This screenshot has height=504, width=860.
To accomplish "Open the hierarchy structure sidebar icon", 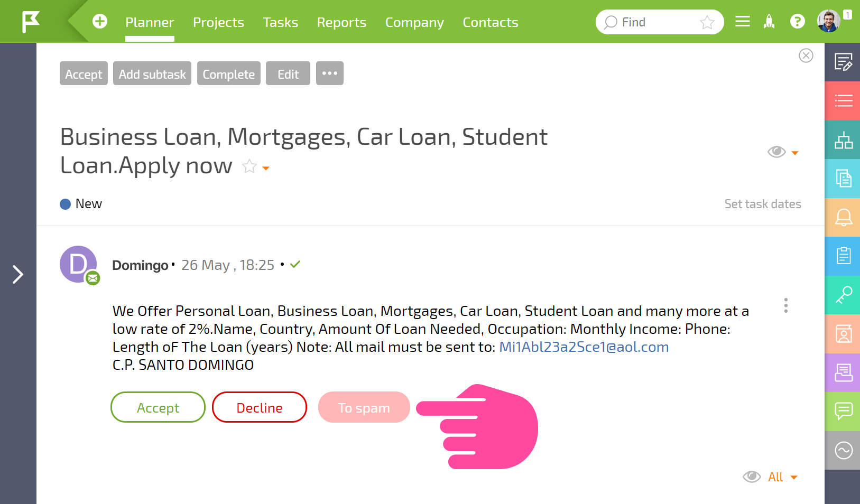I will [843, 140].
